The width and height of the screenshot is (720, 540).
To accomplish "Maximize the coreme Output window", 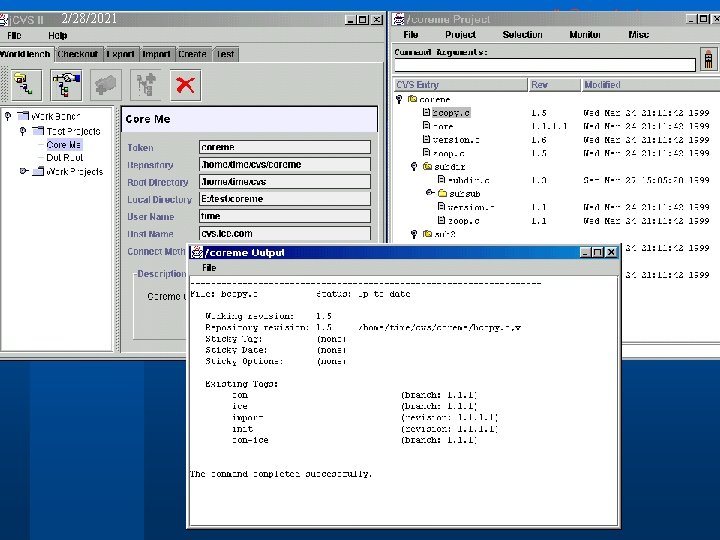I will click(597, 252).
